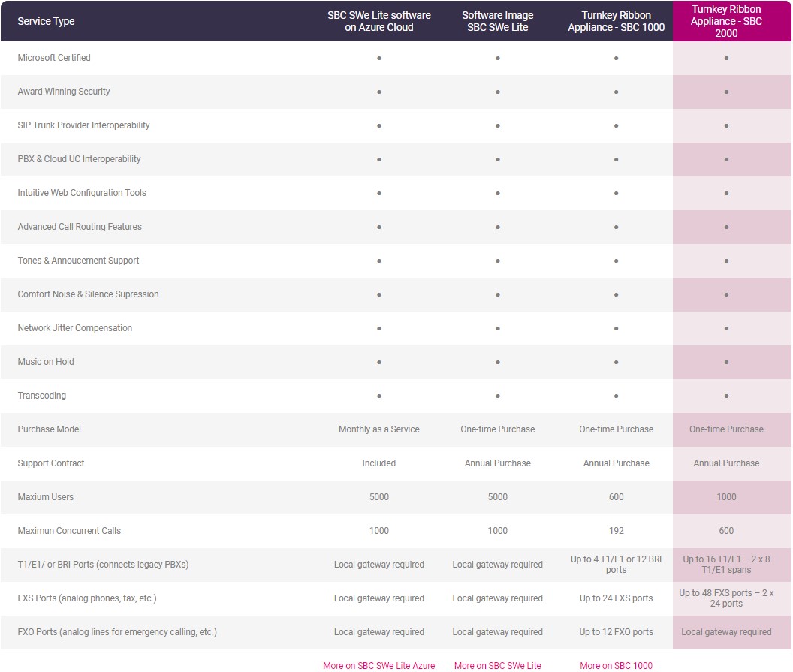Click FXS Local gateway required for Azure Cloud
Image resolution: width=793 pixels, height=672 pixels.
[378, 598]
